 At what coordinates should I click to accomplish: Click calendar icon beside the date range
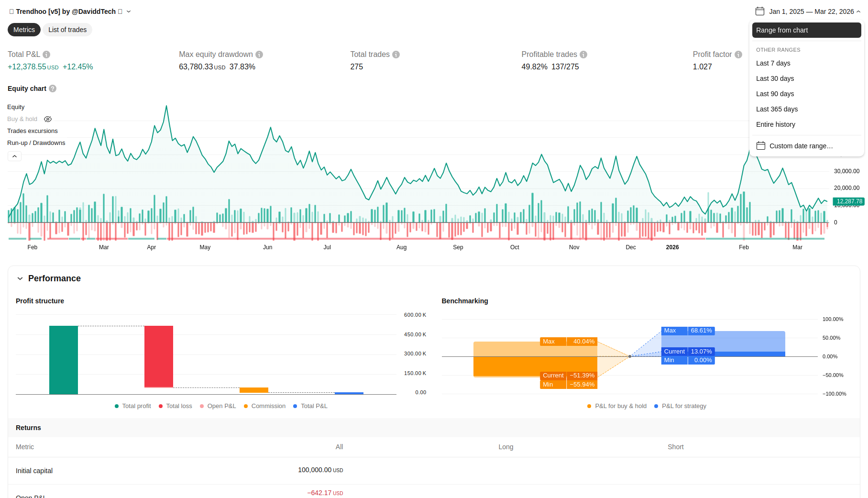coord(760,11)
